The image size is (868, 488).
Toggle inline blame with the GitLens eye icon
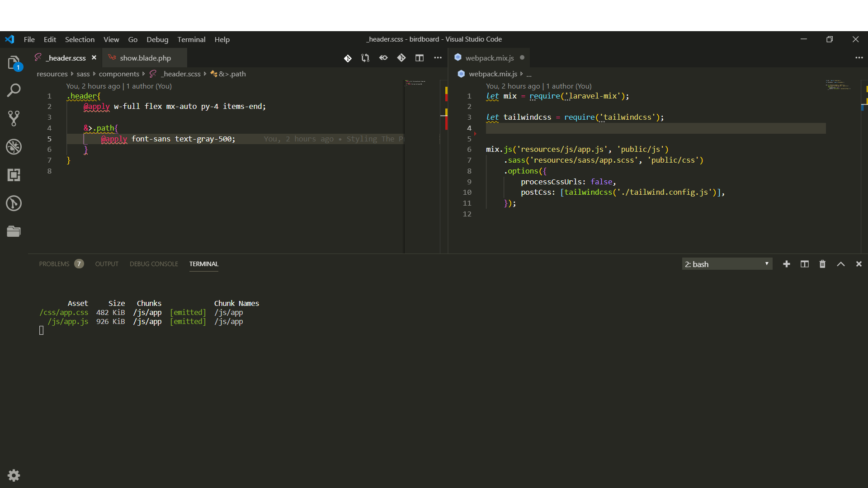383,58
